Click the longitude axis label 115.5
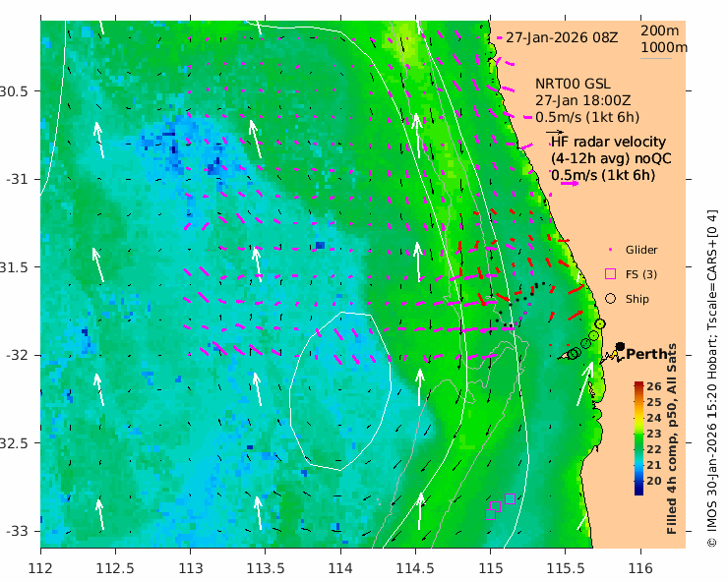This screenshot has width=728, height=582. click(x=565, y=568)
